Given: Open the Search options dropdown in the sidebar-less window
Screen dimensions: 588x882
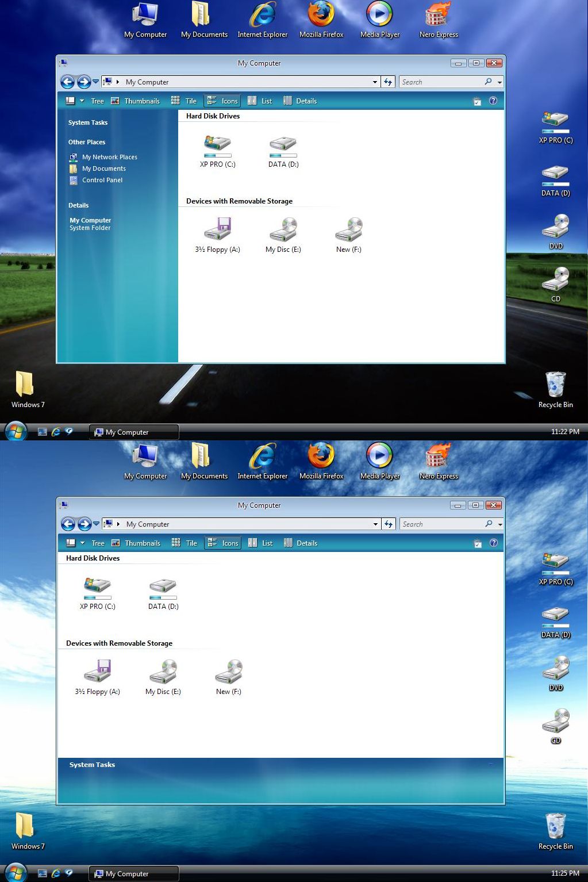Looking at the screenshot, I should [500, 524].
